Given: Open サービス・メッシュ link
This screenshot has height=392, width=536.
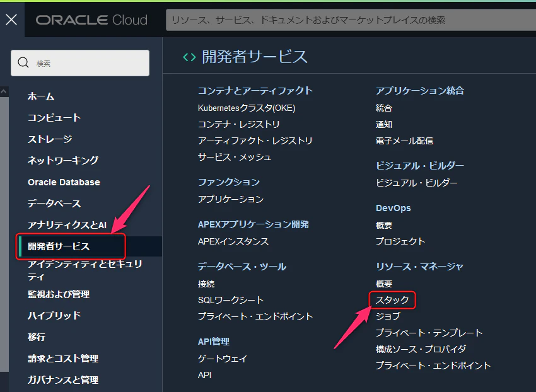Looking at the screenshot, I should click(x=235, y=157).
